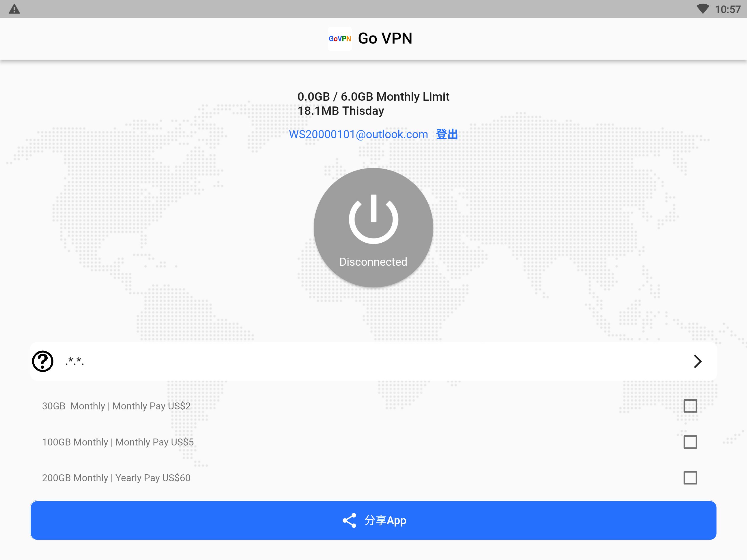
Task: Tap the power icon to connect VPN
Action: tap(373, 219)
